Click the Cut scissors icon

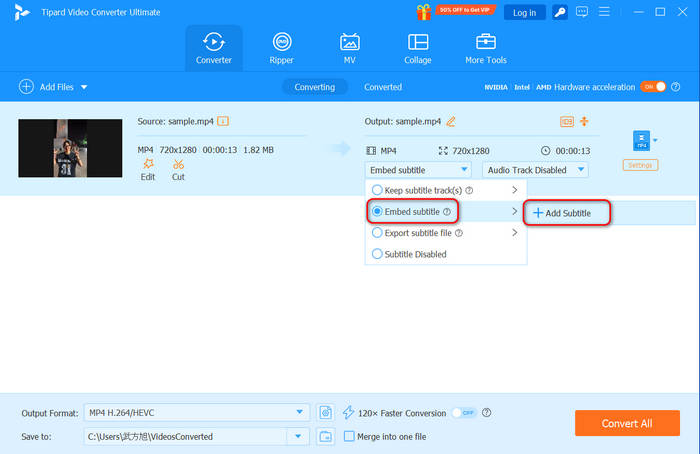(x=178, y=164)
